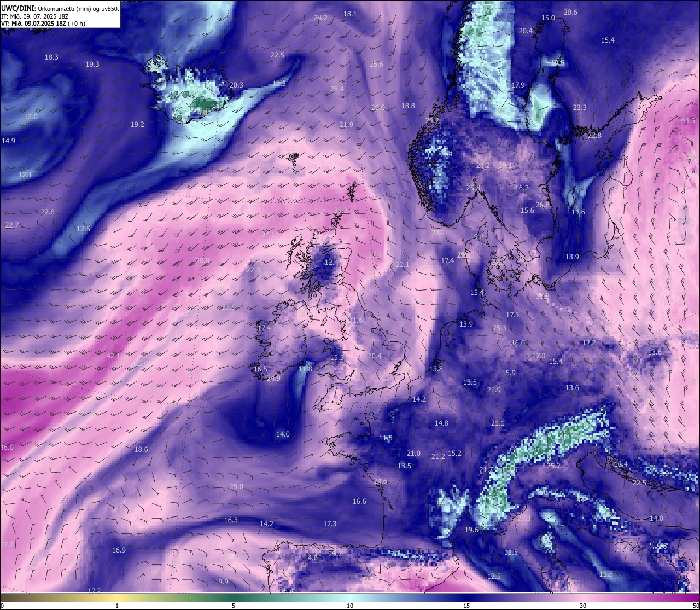Click the 12.4 value over Scotland

pos(331,262)
